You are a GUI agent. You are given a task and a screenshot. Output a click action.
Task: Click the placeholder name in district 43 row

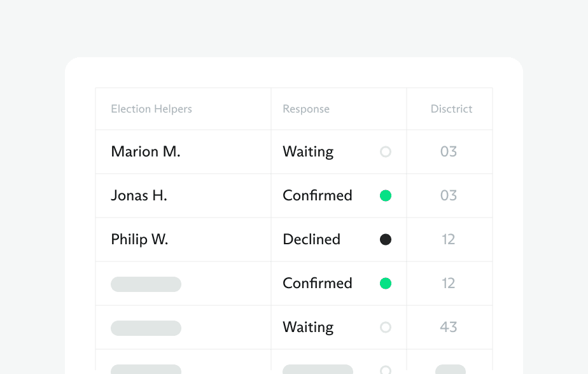146,328
